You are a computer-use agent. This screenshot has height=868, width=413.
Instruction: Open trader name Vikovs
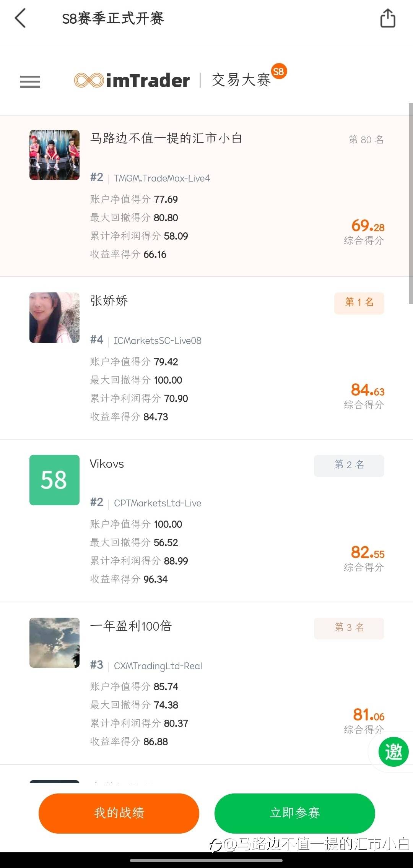(x=107, y=464)
